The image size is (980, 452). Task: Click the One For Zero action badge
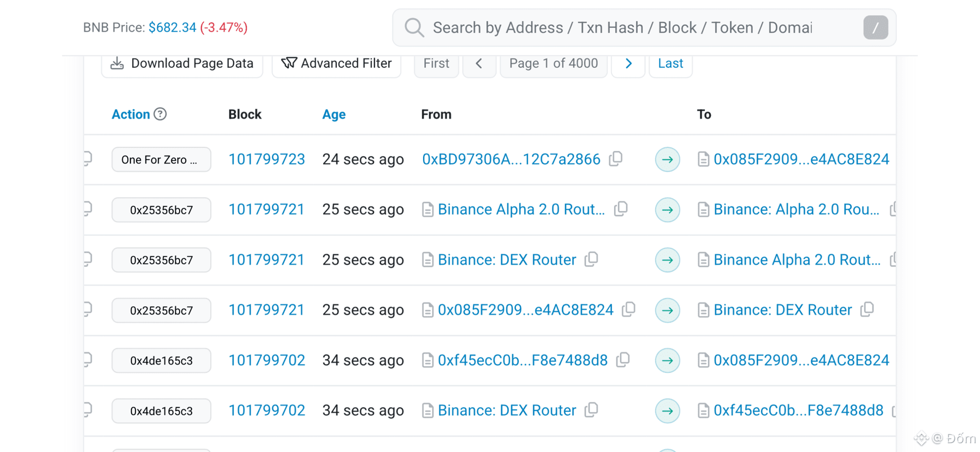tap(161, 159)
